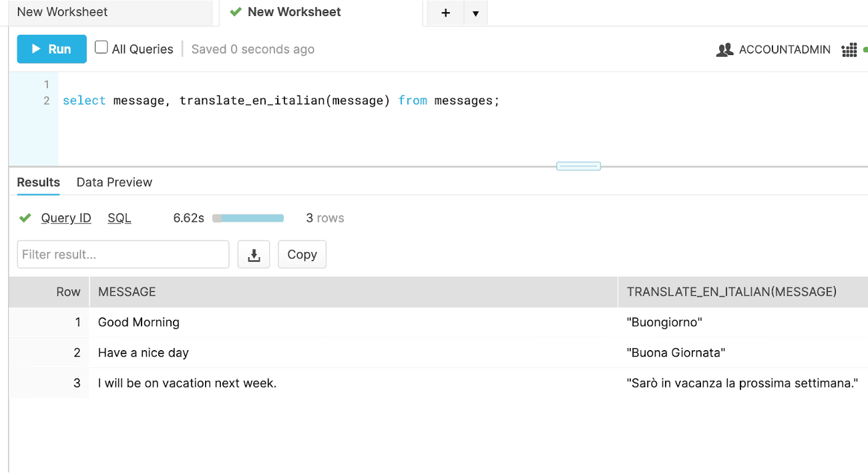Screen dimensions: 868x473
Task: Click the green checkmark on worksheet tab
Action: coord(235,12)
